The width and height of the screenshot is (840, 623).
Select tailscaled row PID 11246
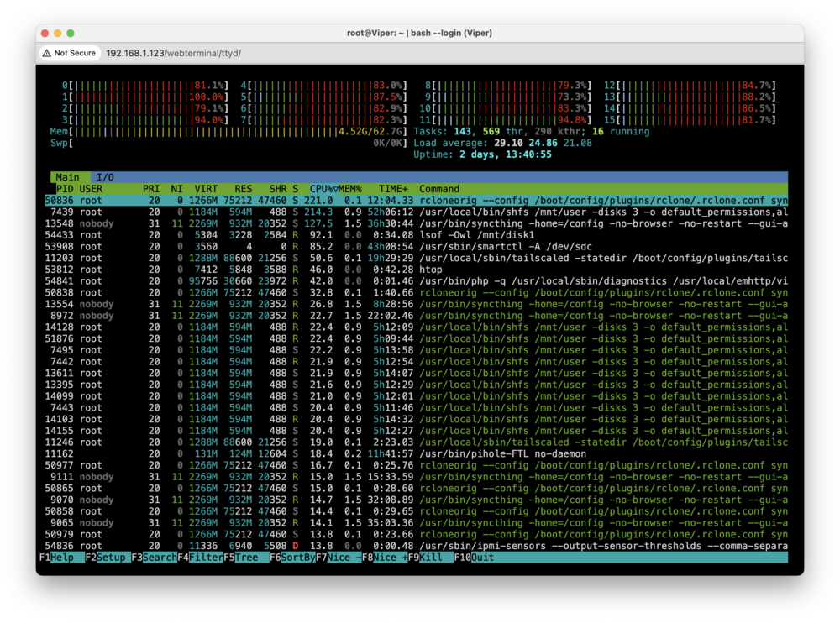pyautogui.click(x=417, y=442)
